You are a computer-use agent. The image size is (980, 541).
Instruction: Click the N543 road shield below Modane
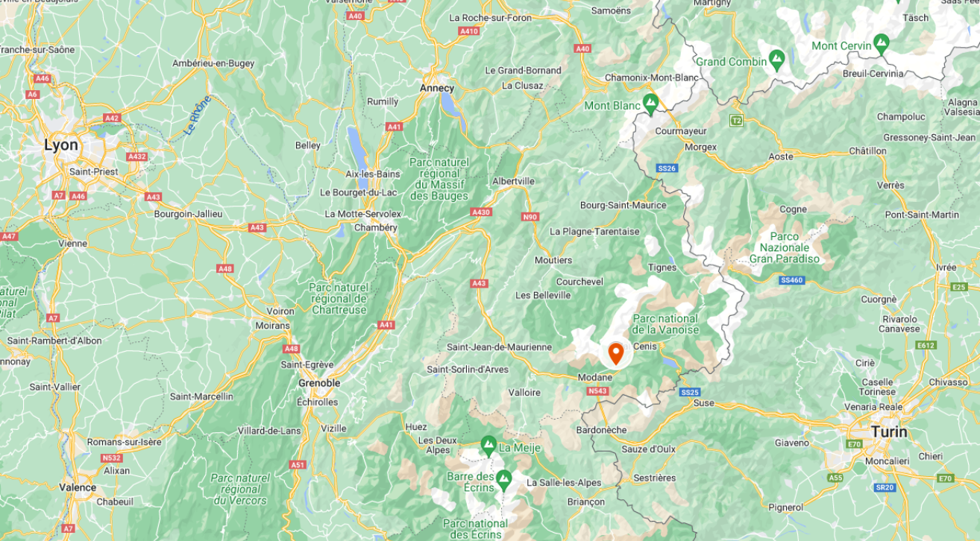598,391
